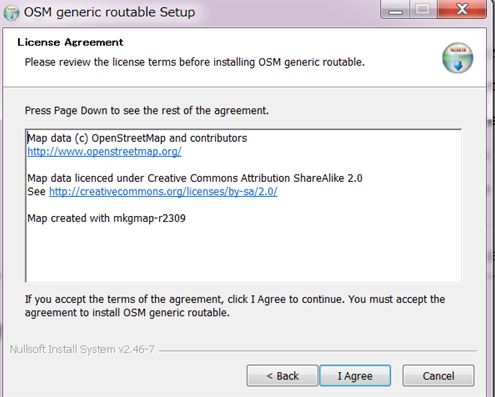Minimize the OSM generic routable Setup window

click(x=396, y=10)
